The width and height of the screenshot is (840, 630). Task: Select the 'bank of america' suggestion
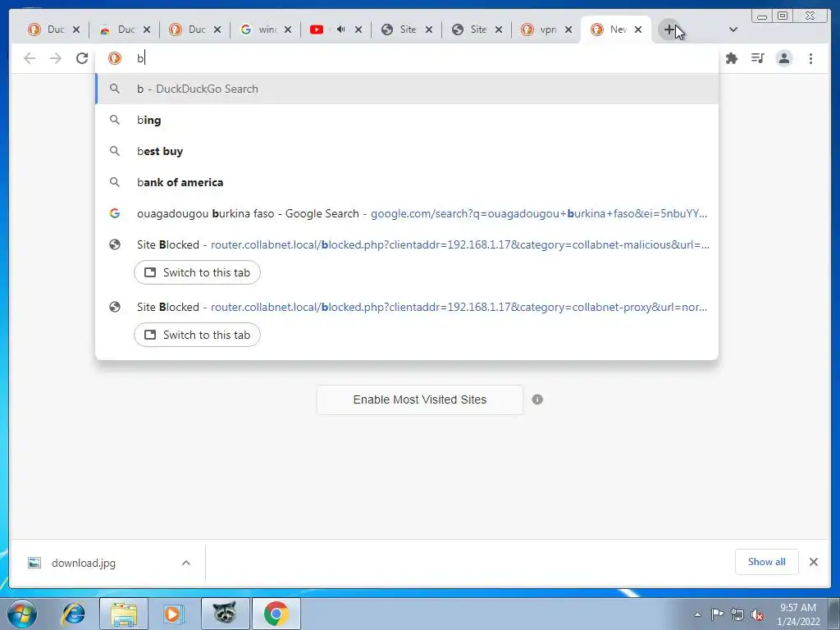pyautogui.click(x=407, y=182)
